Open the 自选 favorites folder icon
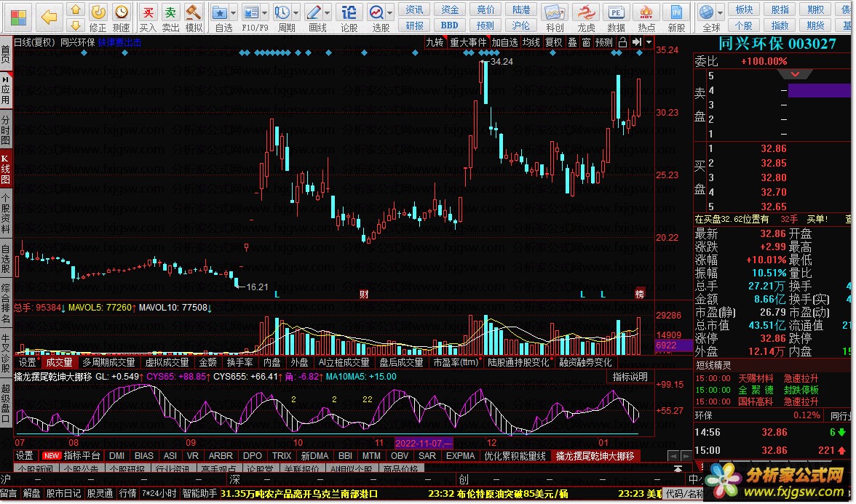The width and height of the screenshot is (856, 504). (220, 12)
